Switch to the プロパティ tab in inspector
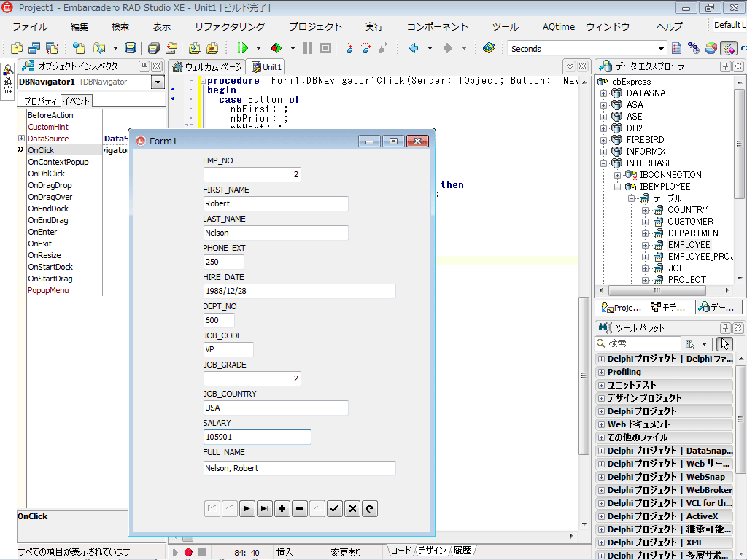This screenshot has width=747, height=560. [40, 101]
